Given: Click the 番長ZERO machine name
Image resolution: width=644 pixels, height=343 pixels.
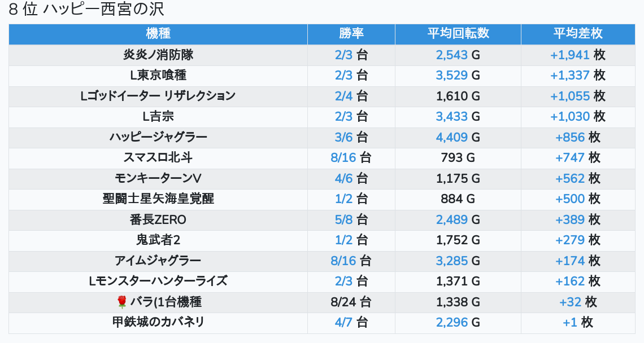Looking at the screenshot, I should (158, 219).
